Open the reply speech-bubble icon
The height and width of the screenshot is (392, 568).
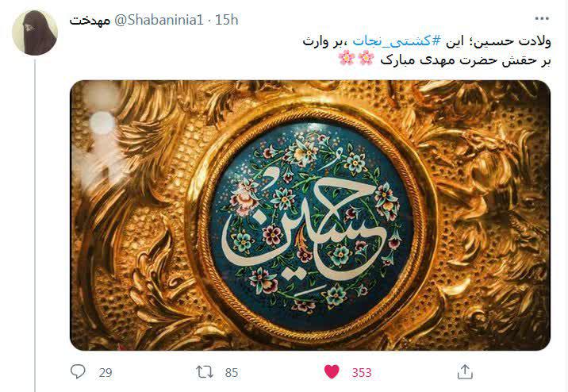[78, 371]
